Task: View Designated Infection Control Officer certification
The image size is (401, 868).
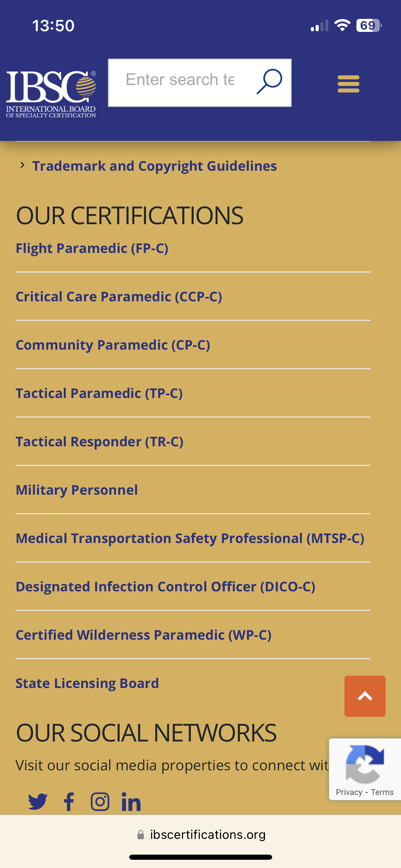Action: (166, 587)
